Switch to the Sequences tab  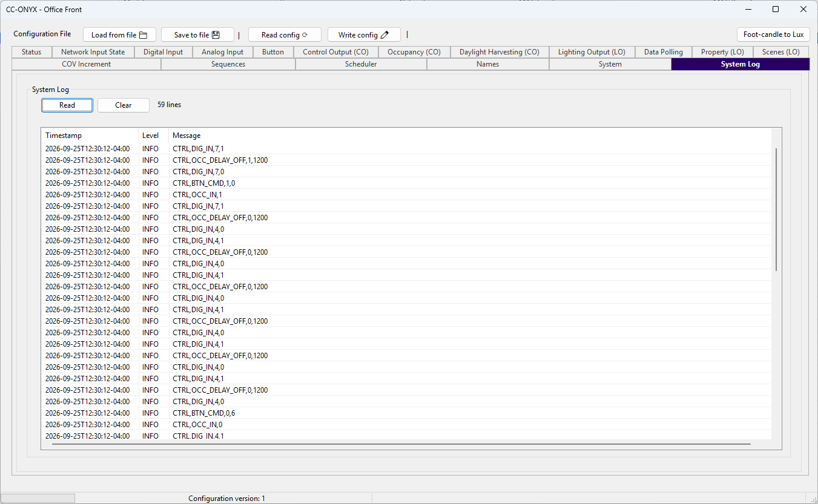tap(228, 64)
